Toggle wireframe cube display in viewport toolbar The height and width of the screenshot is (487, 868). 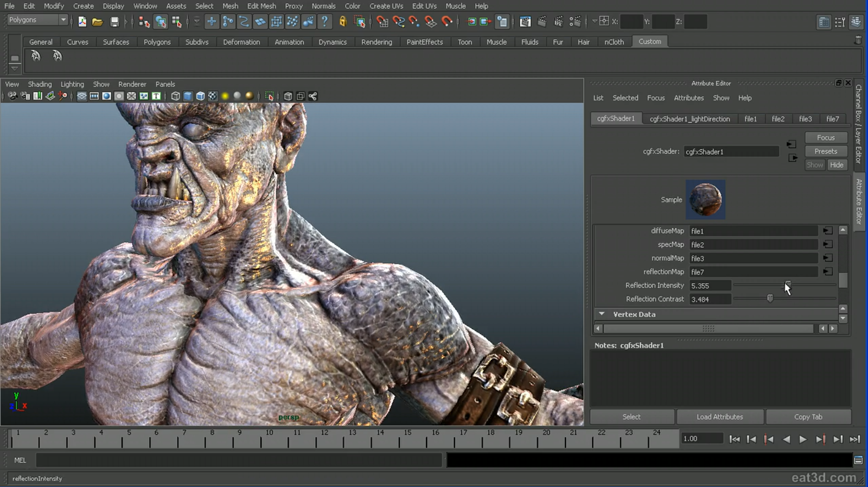[175, 96]
